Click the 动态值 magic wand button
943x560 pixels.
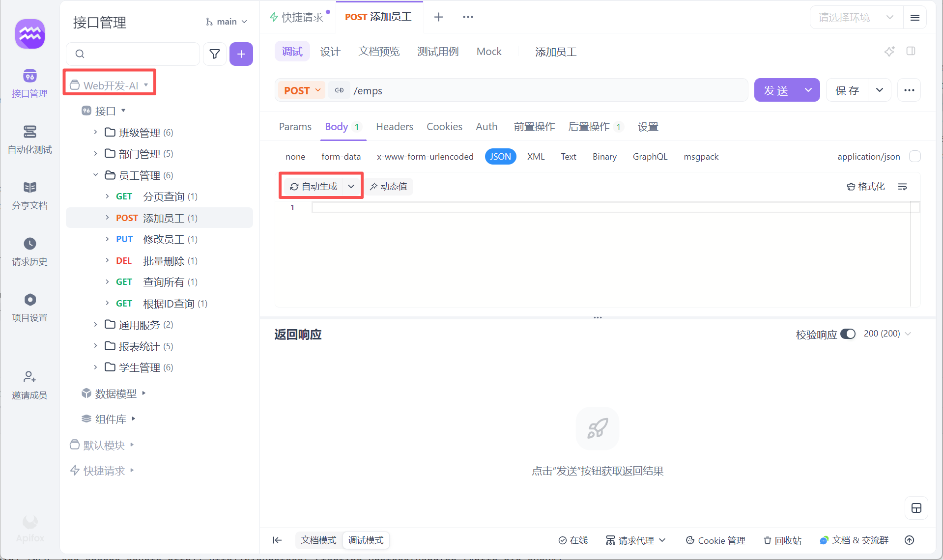point(389,187)
